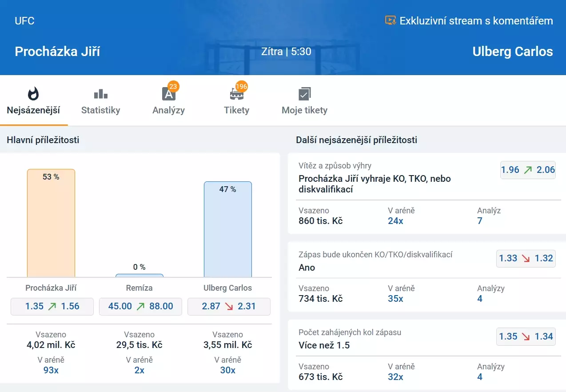The width and height of the screenshot is (566, 392).
Task: Bet on Procházka Jiří at odds 1.56
Action: tap(52, 306)
